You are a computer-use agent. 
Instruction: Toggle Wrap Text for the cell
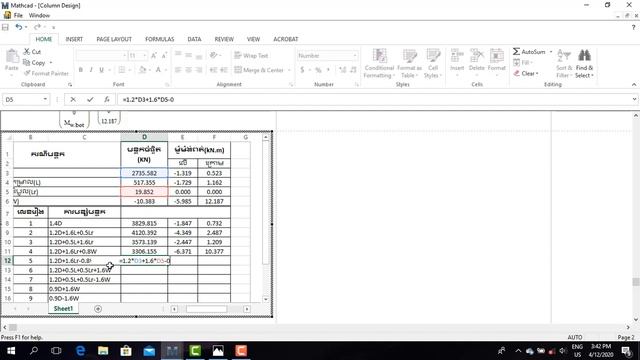coord(251,56)
